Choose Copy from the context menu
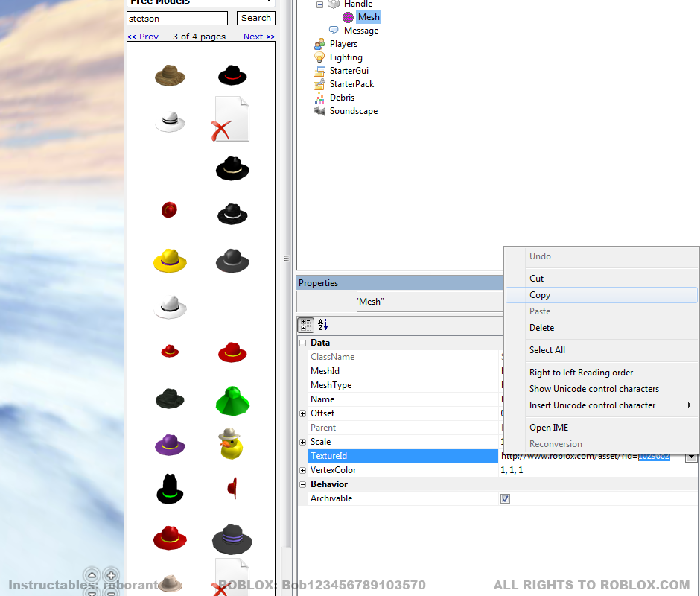This screenshot has height=596, width=700. tap(539, 294)
